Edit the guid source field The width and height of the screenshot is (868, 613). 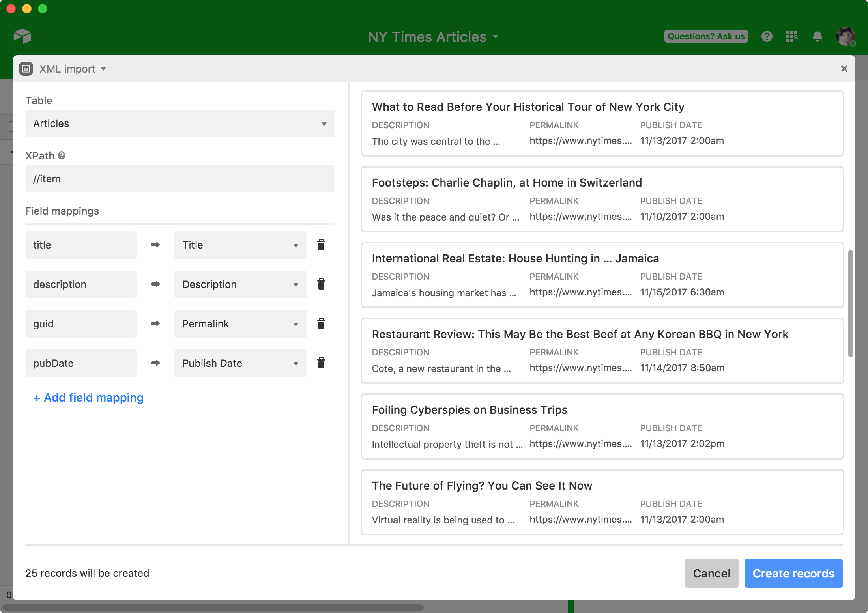pos(81,324)
